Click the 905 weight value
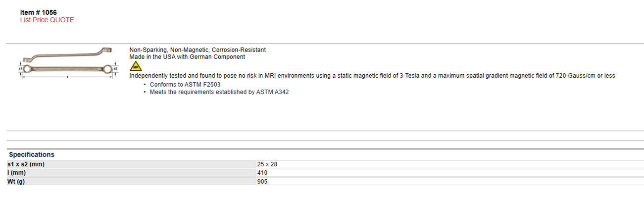This screenshot has height=200, width=644. [262, 181]
